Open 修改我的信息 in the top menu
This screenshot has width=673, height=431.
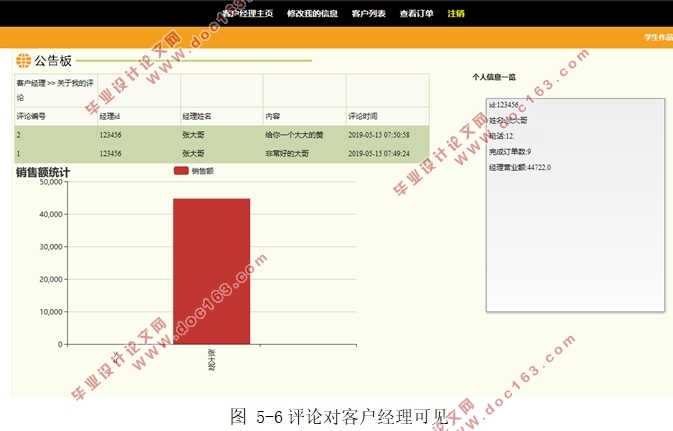coord(312,14)
